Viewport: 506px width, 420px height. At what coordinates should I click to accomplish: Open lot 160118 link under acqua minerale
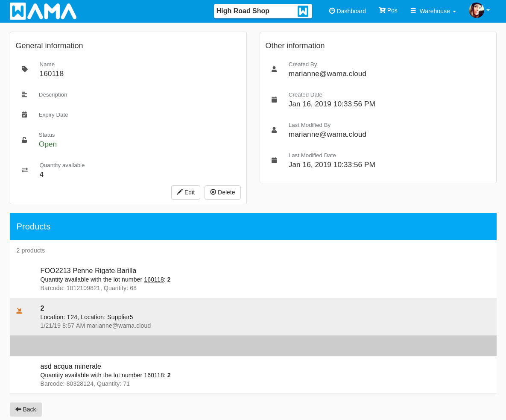(154, 376)
